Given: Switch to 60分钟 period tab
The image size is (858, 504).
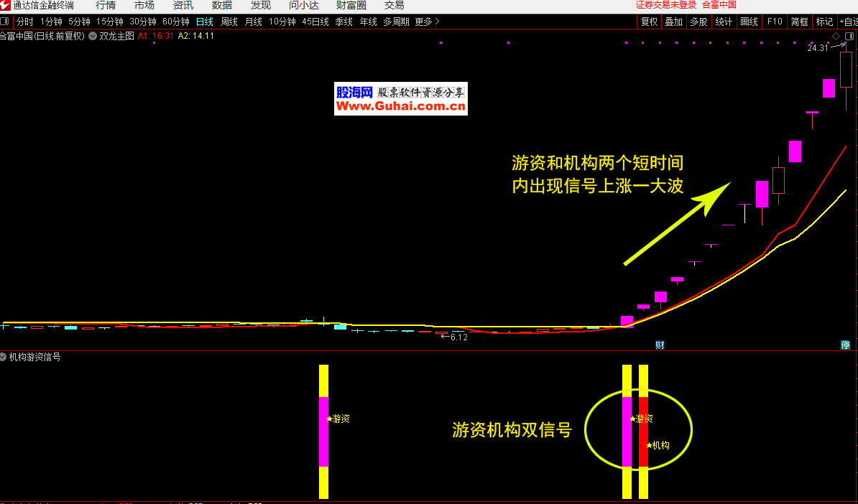Looking at the screenshot, I should click(x=176, y=22).
